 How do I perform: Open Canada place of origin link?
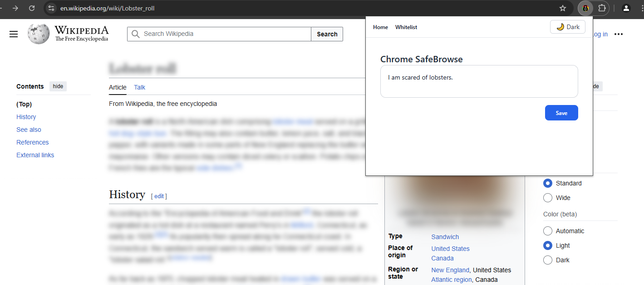click(442, 258)
